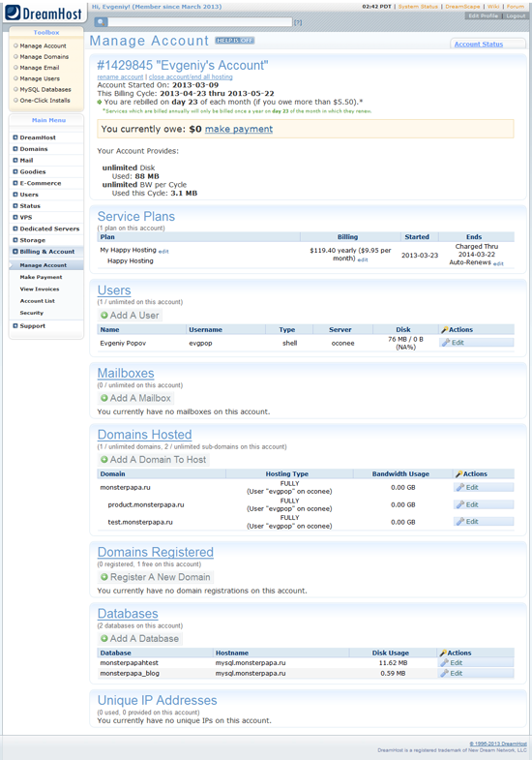Click the search magnifier icon
532x760 pixels.
pyautogui.click(x=101, y=22)
